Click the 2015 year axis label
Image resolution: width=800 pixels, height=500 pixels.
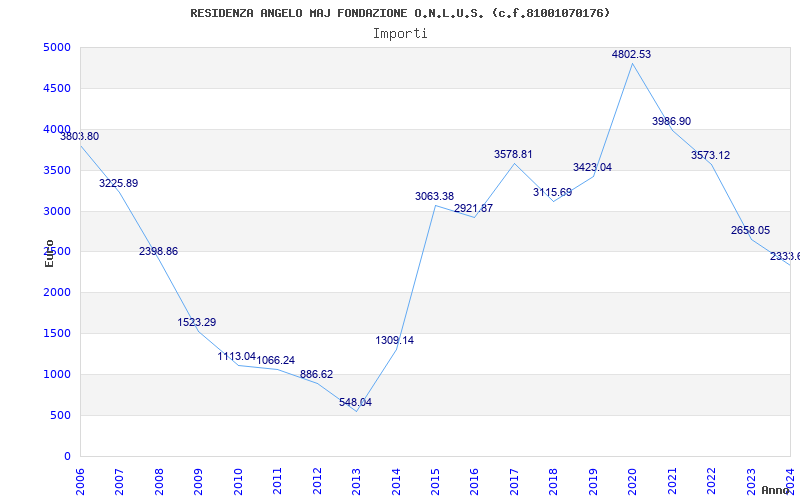[x=435, y=482]
